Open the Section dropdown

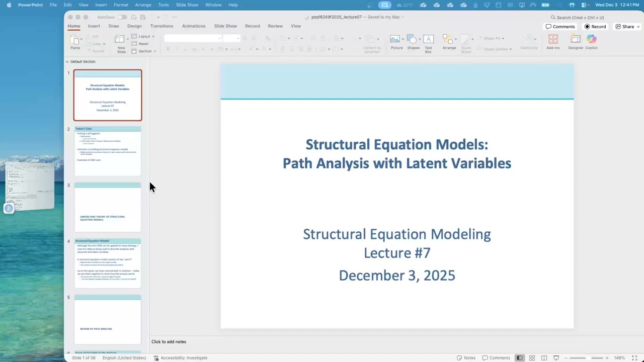[x=144, y=51]
